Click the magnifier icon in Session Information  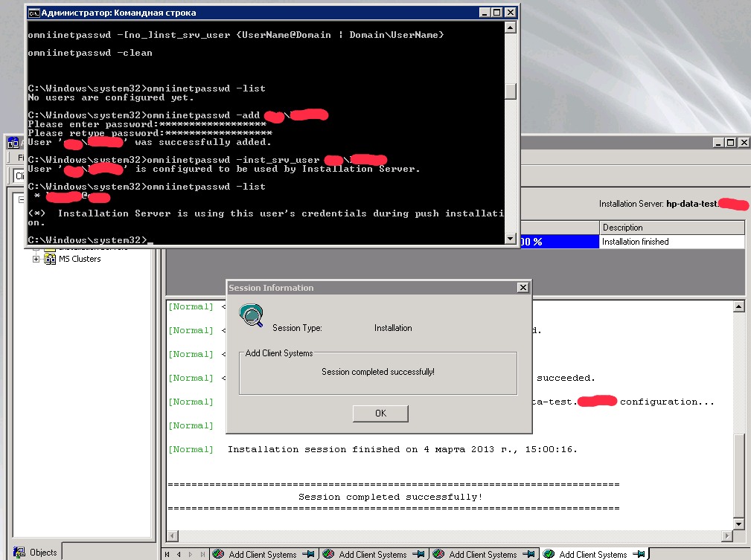[x=251, y=315]
